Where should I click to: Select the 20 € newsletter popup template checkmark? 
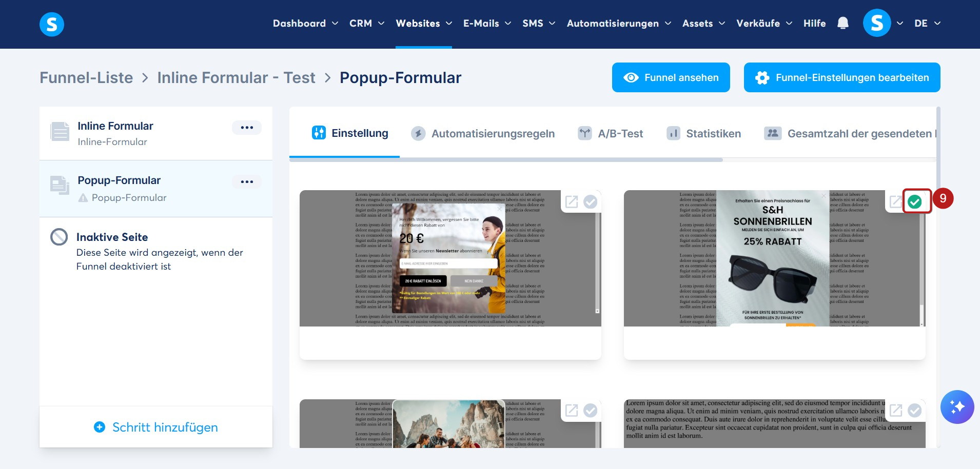pos(591,202)
